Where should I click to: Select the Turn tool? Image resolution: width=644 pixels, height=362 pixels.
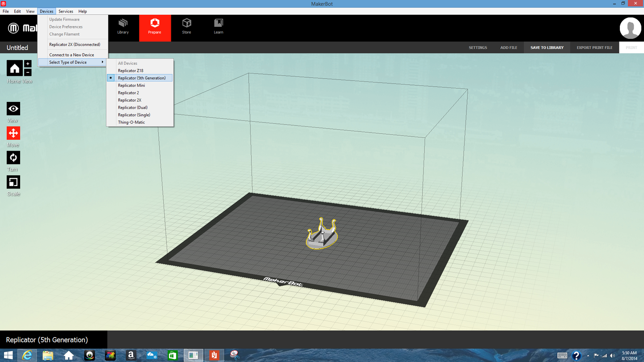[x=13, y=157]
